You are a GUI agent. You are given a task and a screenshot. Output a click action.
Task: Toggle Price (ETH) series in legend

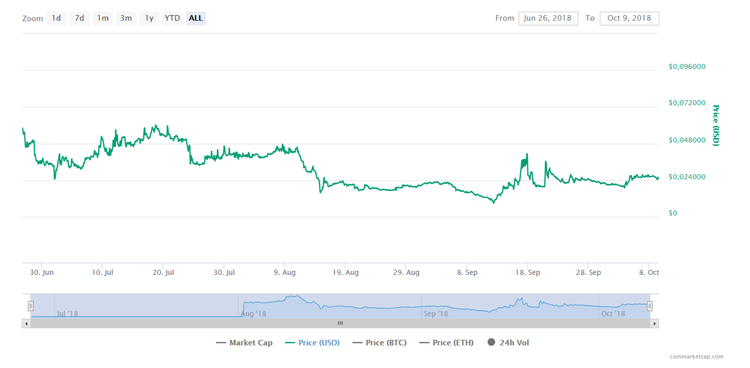tap(446, 343)
